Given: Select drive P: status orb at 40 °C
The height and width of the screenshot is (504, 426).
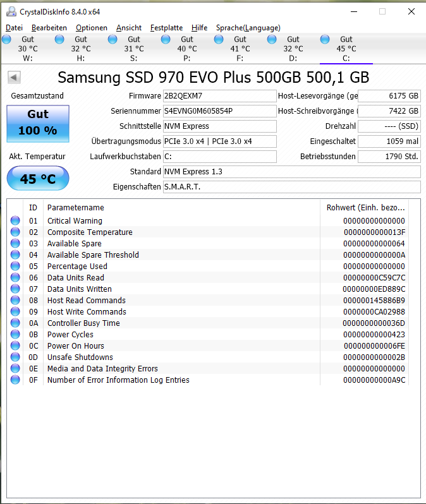Looking at the screenshot, I should [166, 40].
